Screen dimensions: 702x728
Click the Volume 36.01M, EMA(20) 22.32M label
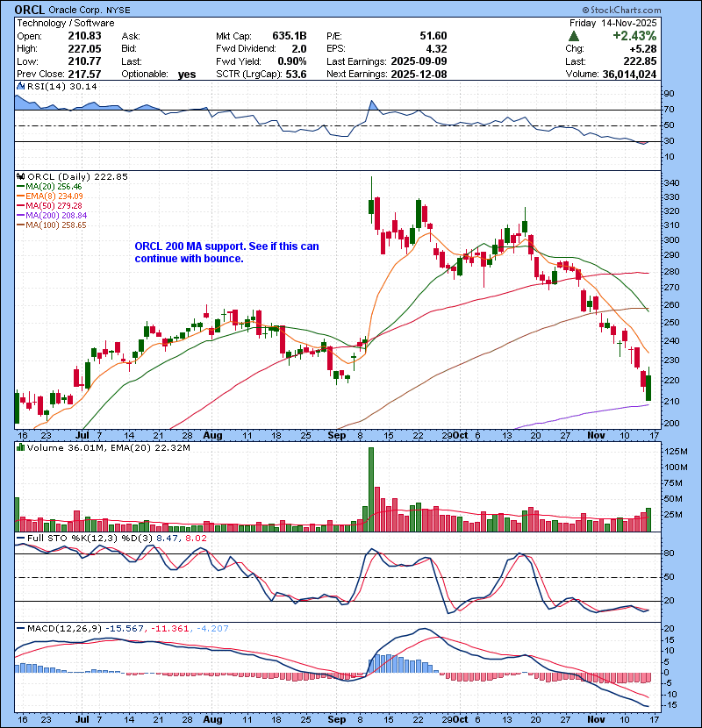point(109,447)
